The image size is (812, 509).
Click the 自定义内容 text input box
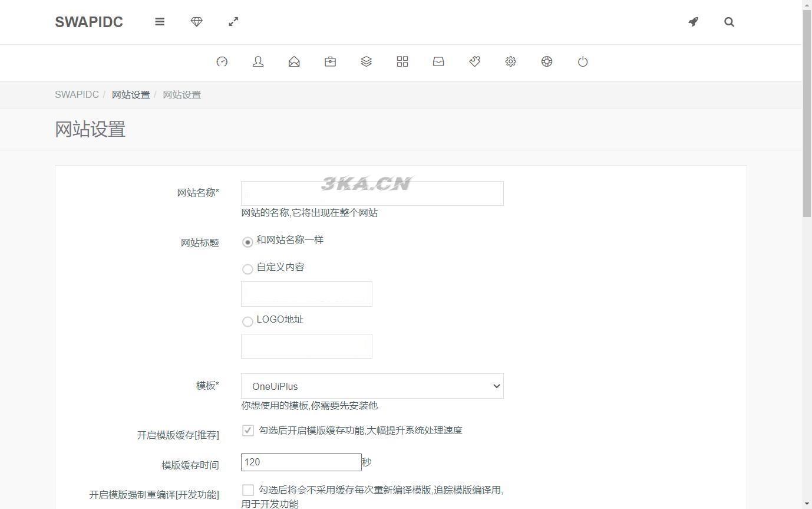point(306,294)
